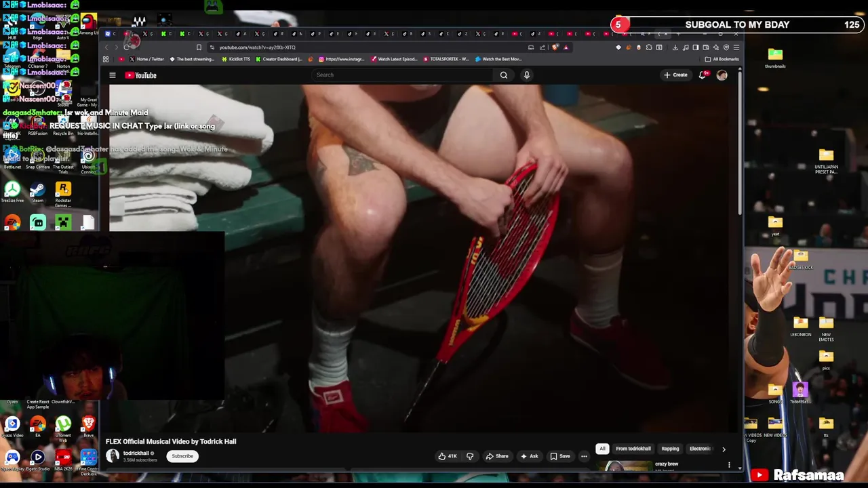Expand more topic chips with the arrow
This screenshot has height=488, width=868.
coord(724,449)
